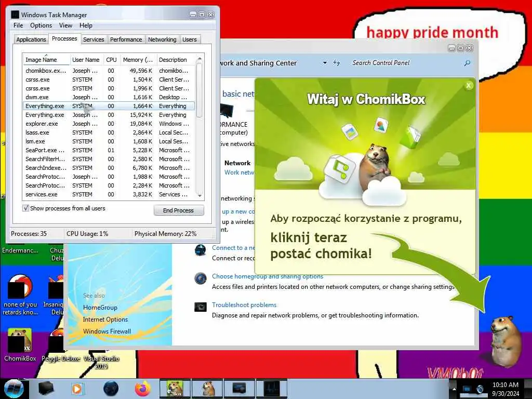Click the Troubleshoot problems icon
532x399 pixels.
(x=200, y=307)
